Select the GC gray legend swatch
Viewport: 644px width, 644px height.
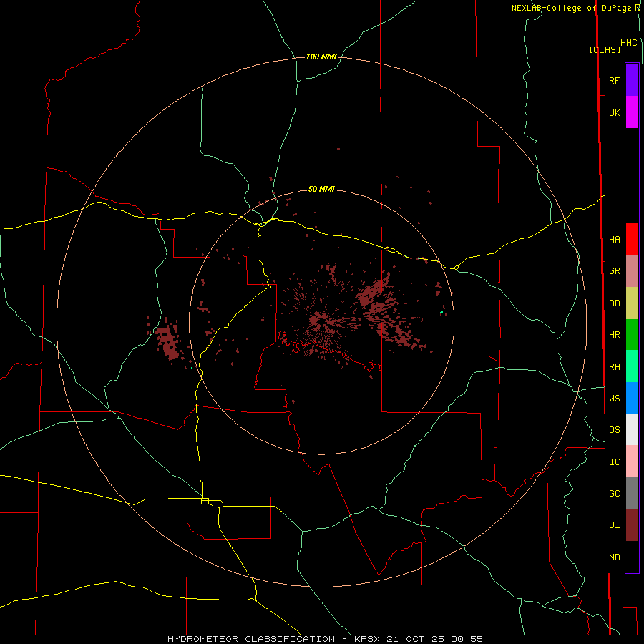[x=632, y=493]
